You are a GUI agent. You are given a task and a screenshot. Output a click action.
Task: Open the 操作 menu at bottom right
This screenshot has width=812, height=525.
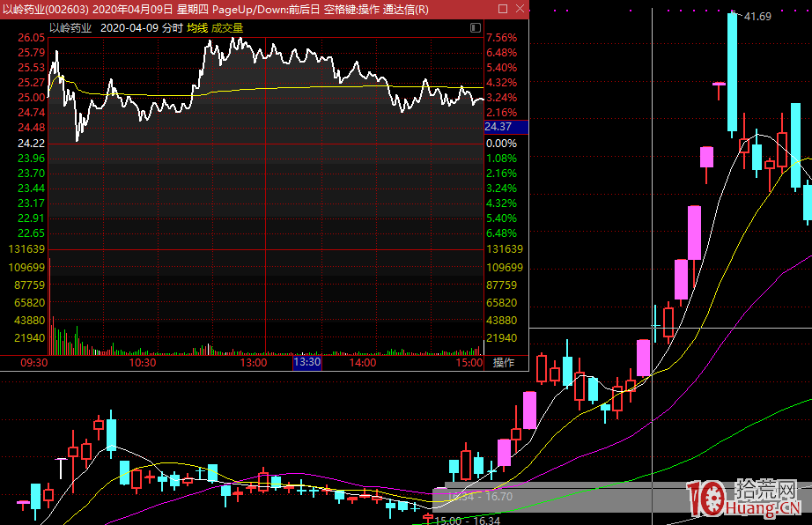(503, 363)
